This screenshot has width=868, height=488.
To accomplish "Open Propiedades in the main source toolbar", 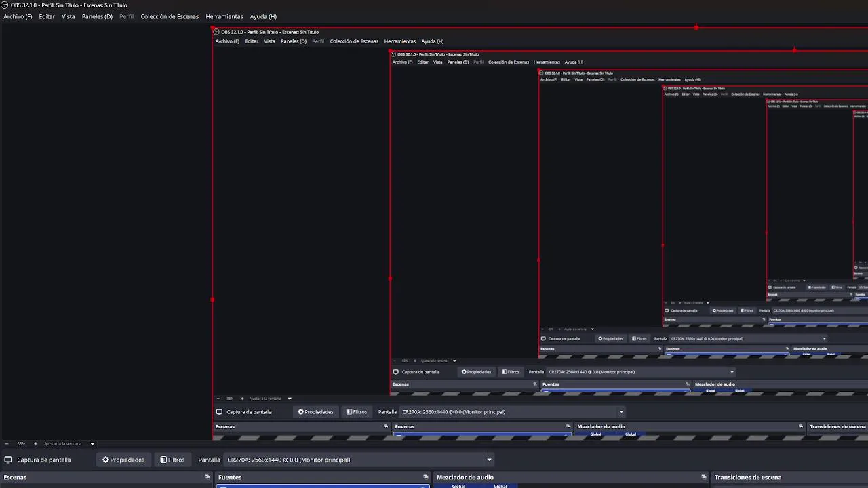I will [123, 460].
